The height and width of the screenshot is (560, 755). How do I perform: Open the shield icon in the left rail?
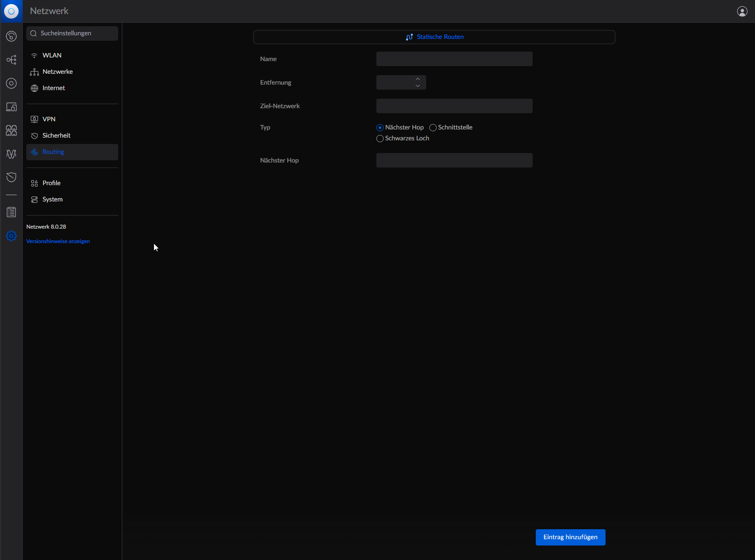tap(11, 177)
